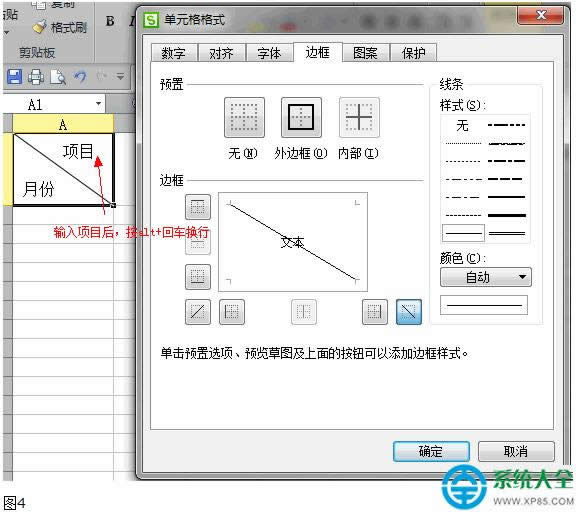
Task: Open the quick access toolbar customize arrow
Action: [x=120, y=77]
